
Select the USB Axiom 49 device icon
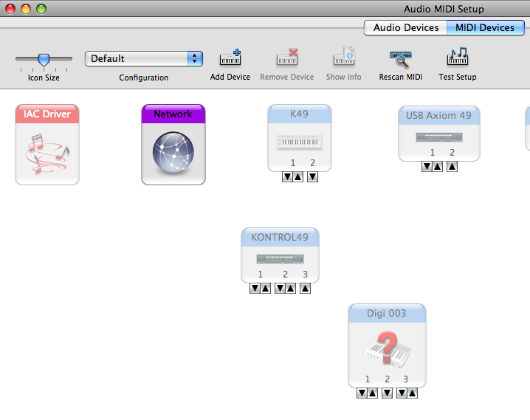click(x=439, y=137)
